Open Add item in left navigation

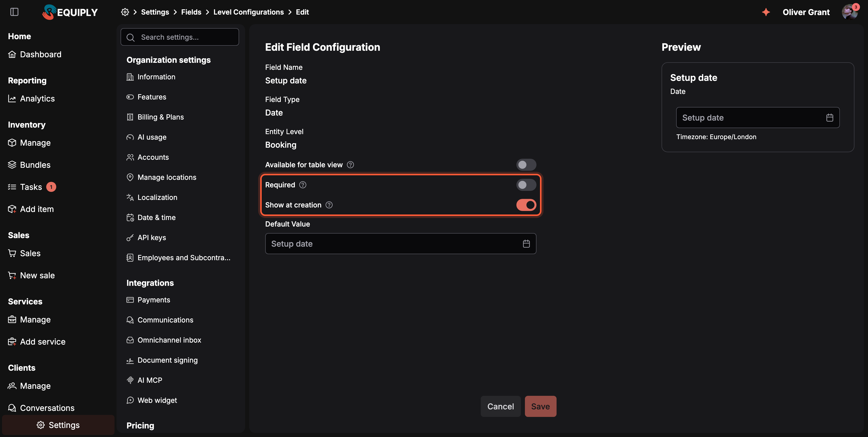coord(31,209)
